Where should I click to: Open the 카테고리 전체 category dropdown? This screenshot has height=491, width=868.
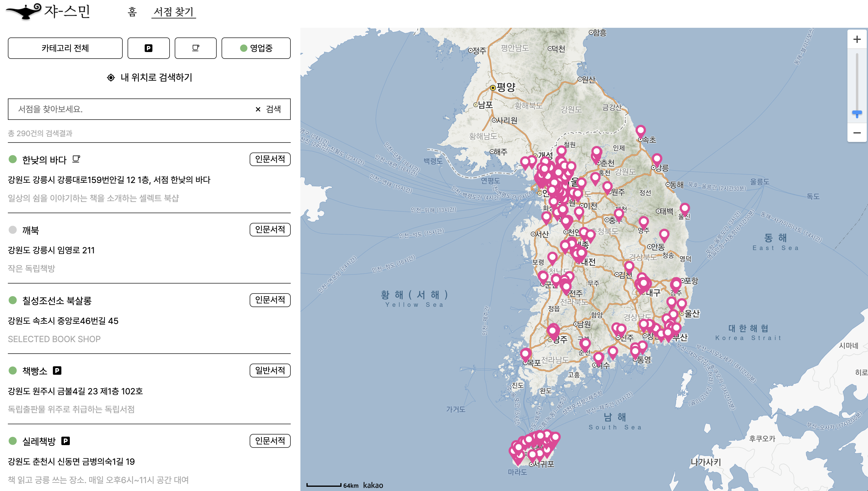[65, 48]
